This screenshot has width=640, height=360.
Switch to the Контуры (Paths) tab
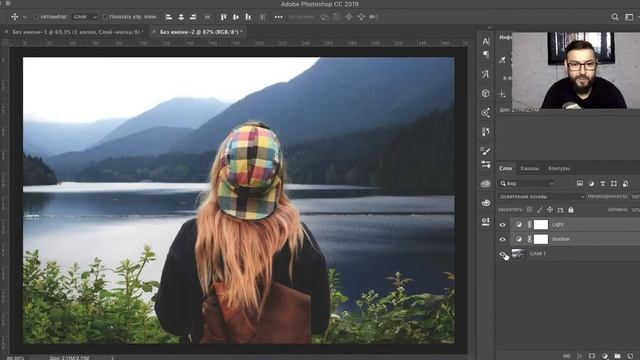click(559, 168)
